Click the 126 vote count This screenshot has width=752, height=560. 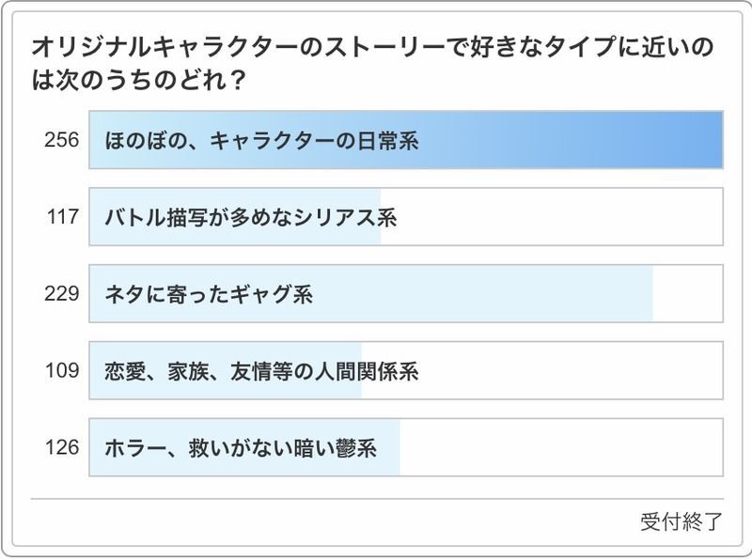60,448
